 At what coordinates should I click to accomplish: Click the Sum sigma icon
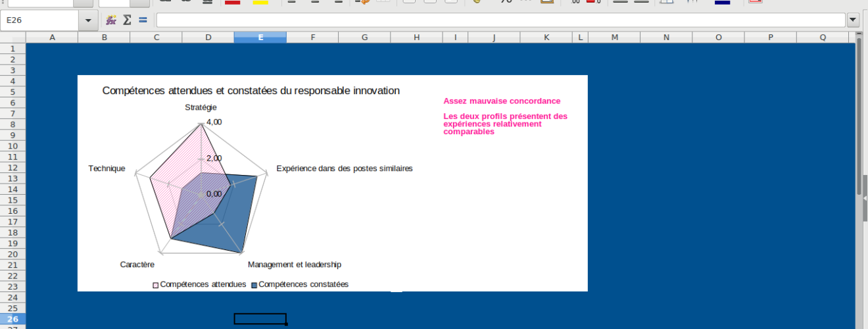(127, 20)
